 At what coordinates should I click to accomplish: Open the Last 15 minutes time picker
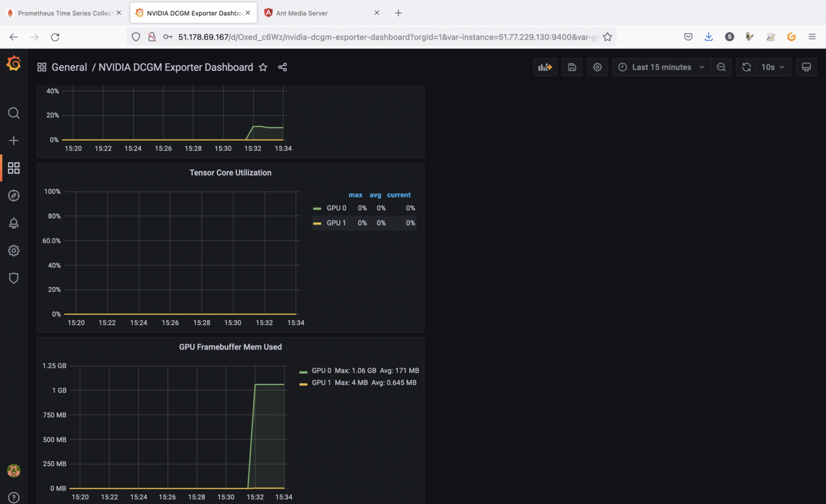(661, 67)
